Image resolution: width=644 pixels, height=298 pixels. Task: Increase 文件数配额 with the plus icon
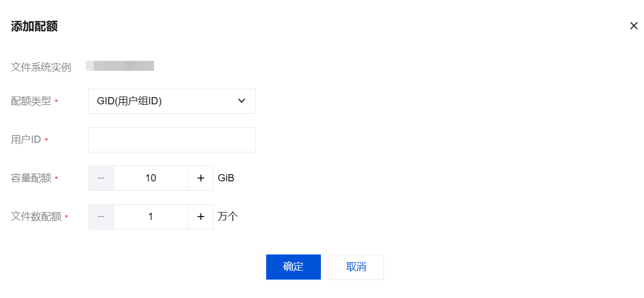(201, 217)
